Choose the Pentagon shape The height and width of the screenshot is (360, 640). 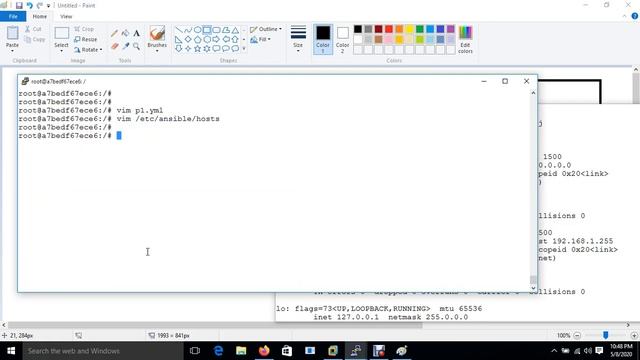click(x=198, y=40)
